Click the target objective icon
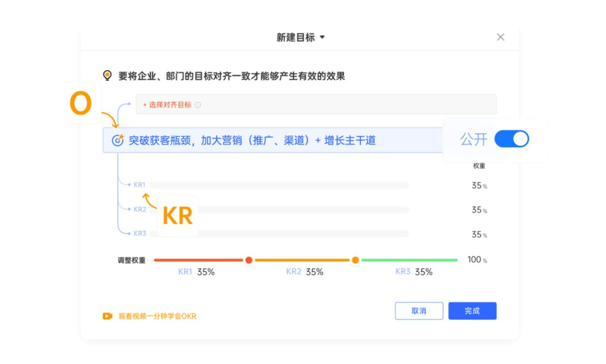606x364 pixels. pos(117,140)
